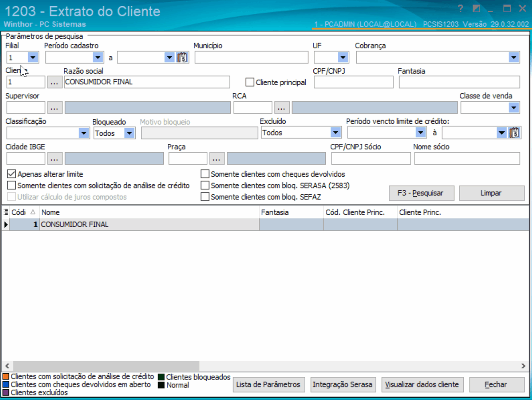Screen dimensions: 532x400
Task: Sort by the Códi column header
Action: (x=25, y=212)
